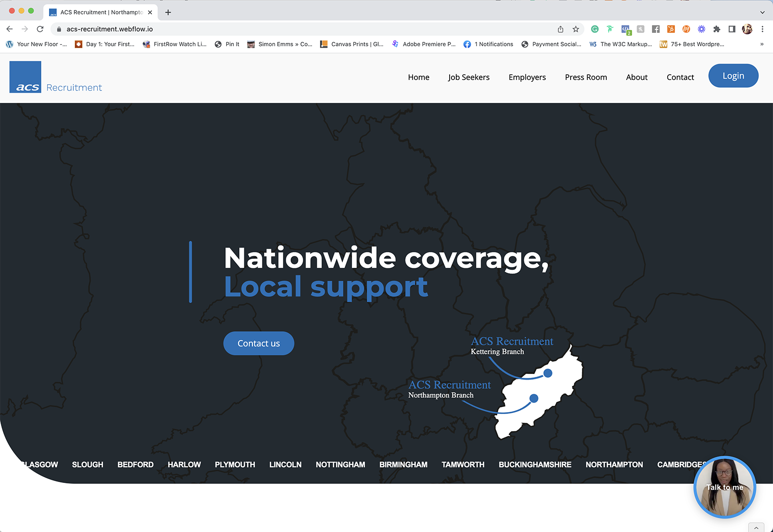Screen dimensions: 773x532
Task: Click PLYMOUTH in the location ticker
Action: 235,464
